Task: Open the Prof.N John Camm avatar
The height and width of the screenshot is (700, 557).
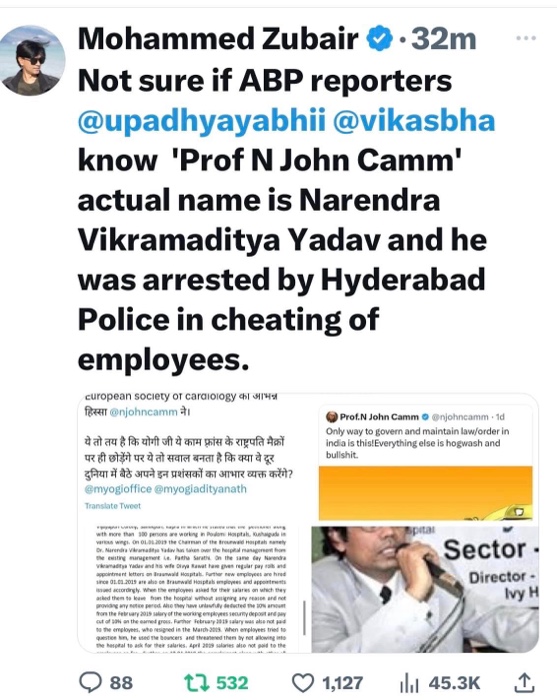Action: coord(332,417)
